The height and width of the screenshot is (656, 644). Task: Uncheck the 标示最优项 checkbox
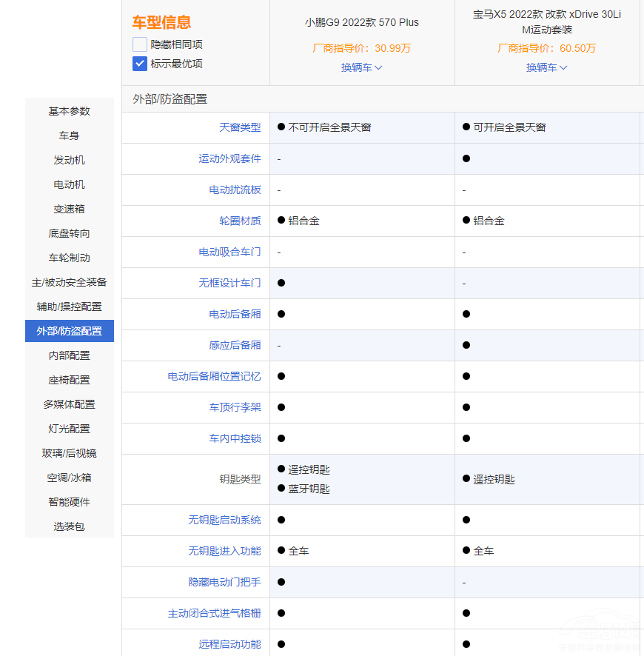click(x=140, y=64)
